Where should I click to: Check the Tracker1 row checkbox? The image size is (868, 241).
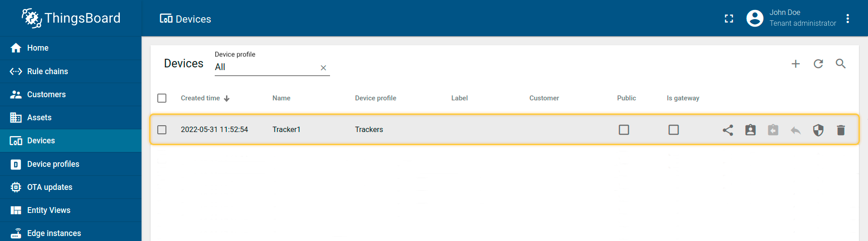pyautogui.click(x=162, y=130)
